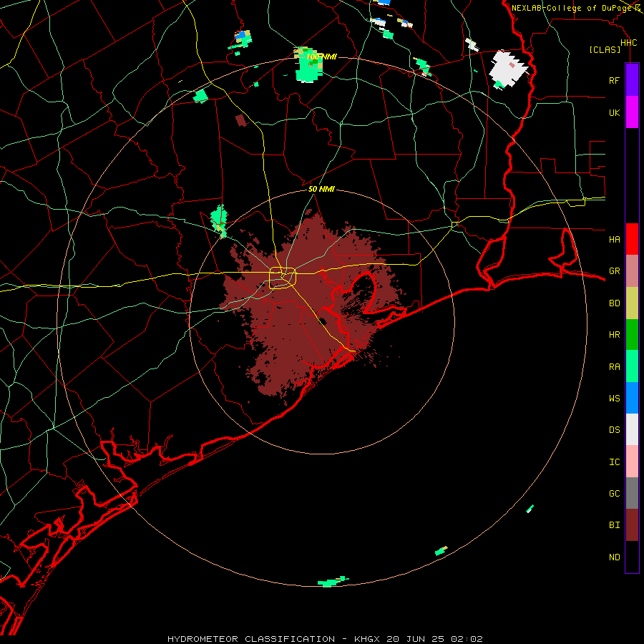The image size is (644, 644).
Task: Click the "100 NMI" range ring label
Action: [321, 57]
